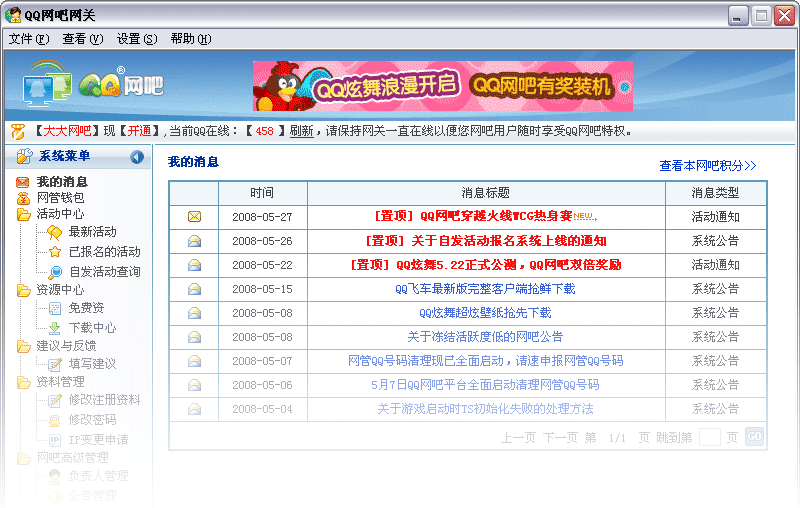
Task: Open 网管钱包 in the sidebar
Action: [x=60, y=197]
